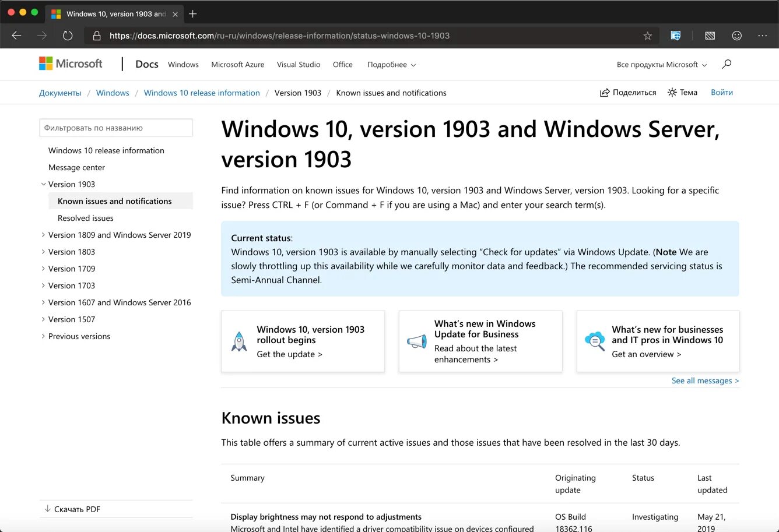Screen dimensions: 779x532
Task: Open Все продукты Microsoft dropdown
Action: click(x=662, y=65)
